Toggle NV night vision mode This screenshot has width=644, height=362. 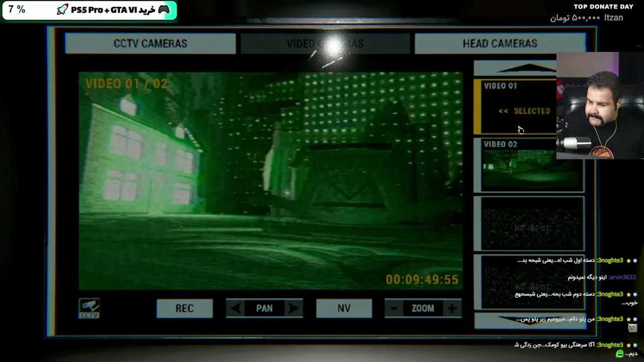coord(344,309)
